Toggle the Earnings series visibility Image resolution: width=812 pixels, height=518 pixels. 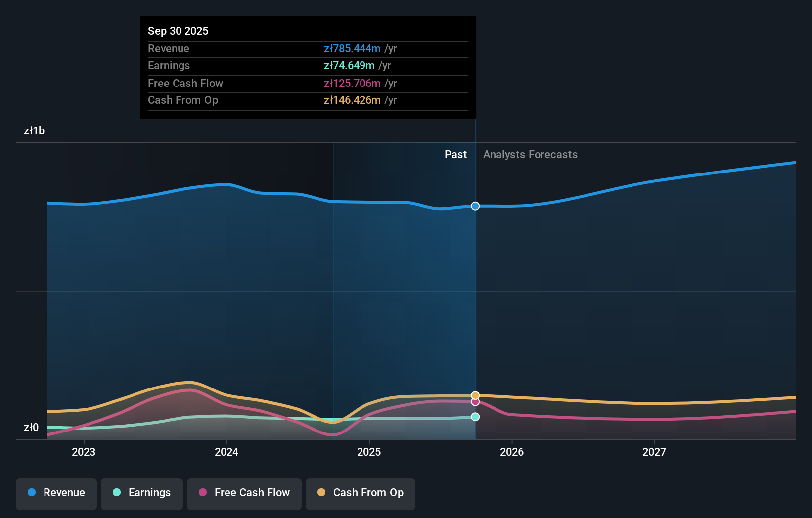coord(141,493)
